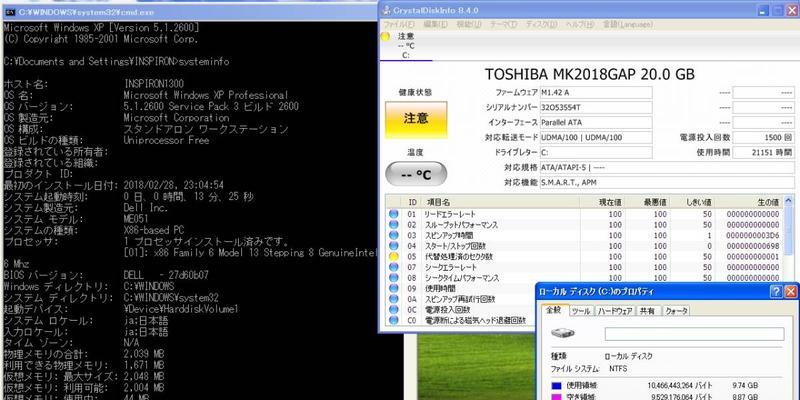Image resolution: width=800 pixels, height=400 pixels.
Task: Click the 電源投入回数 value 1500 回
Action: click(x=763, y=138)
